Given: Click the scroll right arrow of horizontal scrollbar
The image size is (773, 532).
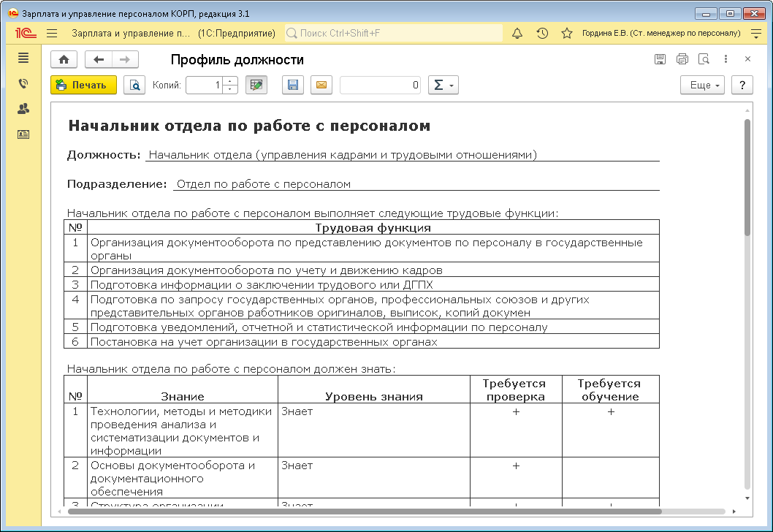Looking at the screenshot, I should click(734, 512).
